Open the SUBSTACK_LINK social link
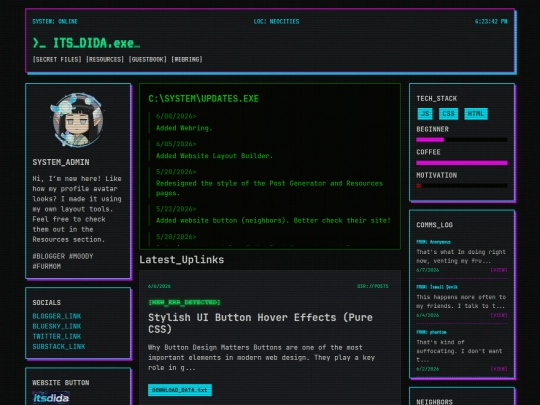 point(59,346)
